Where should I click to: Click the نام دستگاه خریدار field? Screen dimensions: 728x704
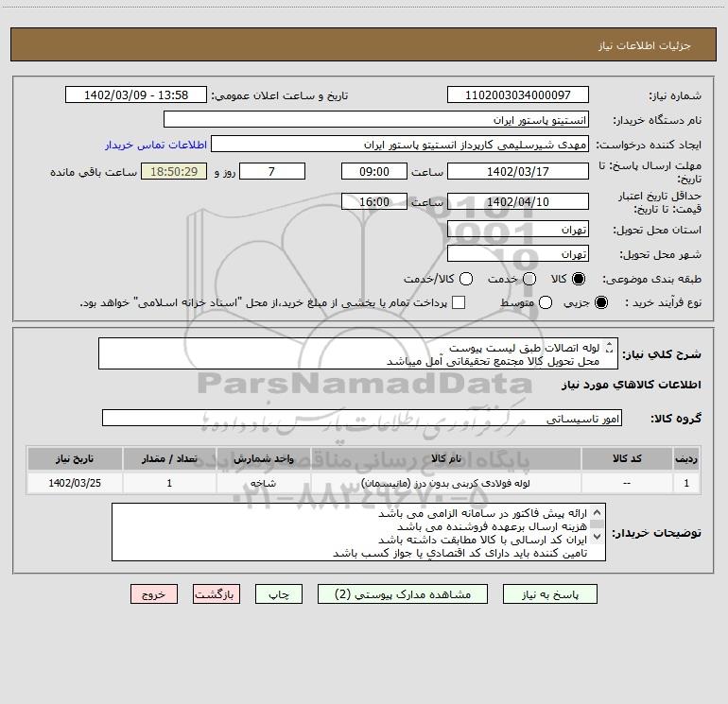(376, 119)
